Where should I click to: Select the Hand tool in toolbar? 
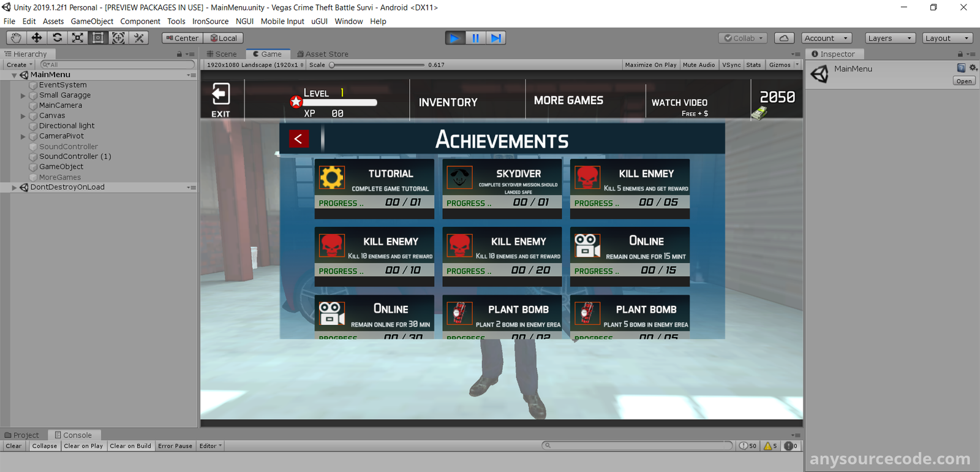(x=16, y=38)
